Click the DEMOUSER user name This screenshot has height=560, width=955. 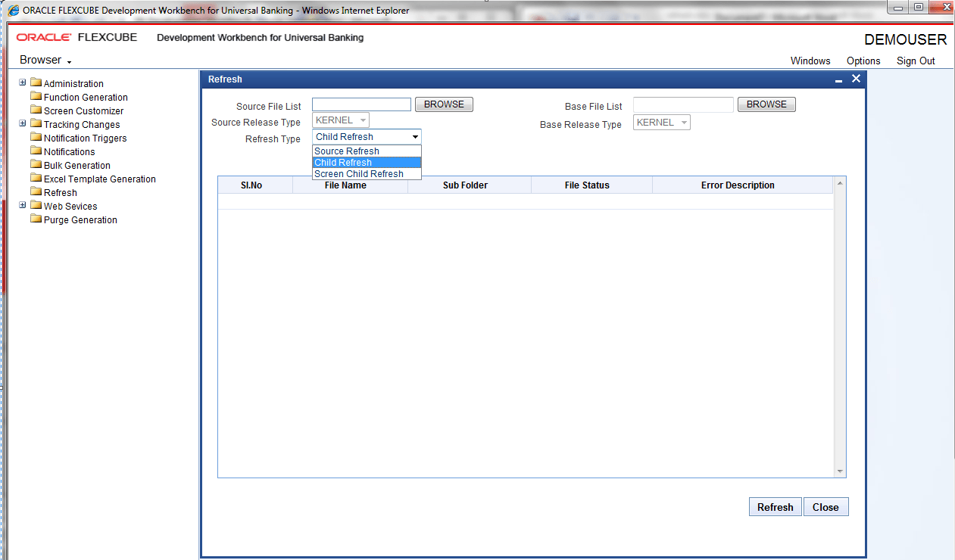click(905, 40)
